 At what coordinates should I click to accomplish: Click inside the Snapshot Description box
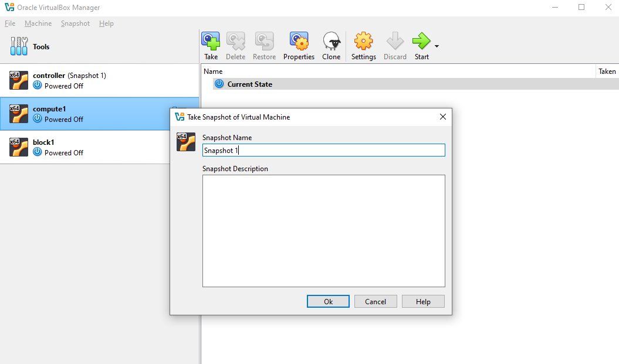click(x=323, y=230)
